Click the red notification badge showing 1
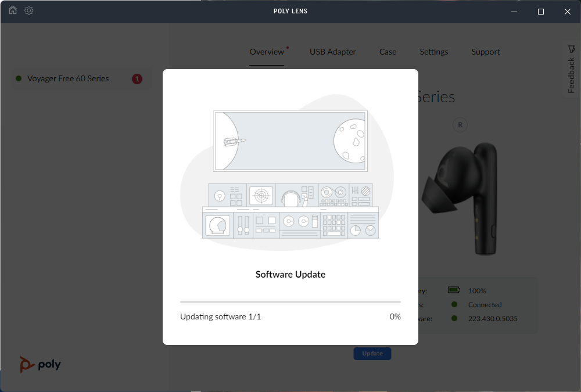This screenshot has width=581, height=392. [x=137, y=79]
